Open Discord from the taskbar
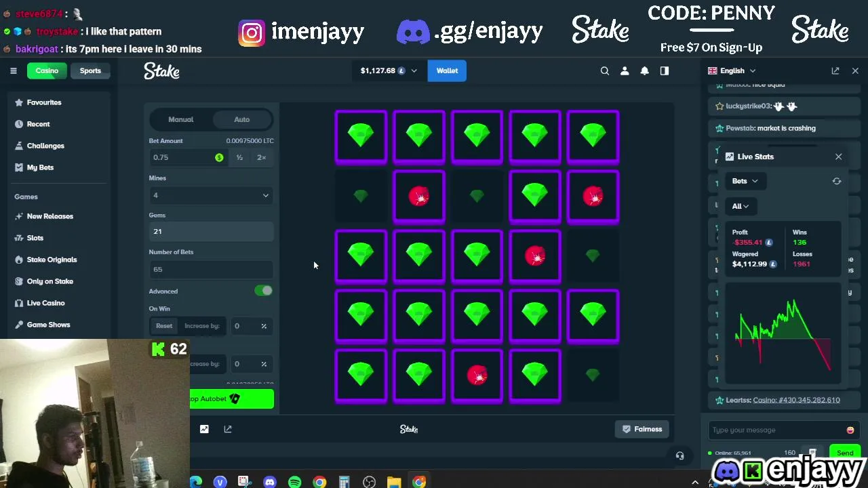Viewport: 868px width, 488px height. 270,482
